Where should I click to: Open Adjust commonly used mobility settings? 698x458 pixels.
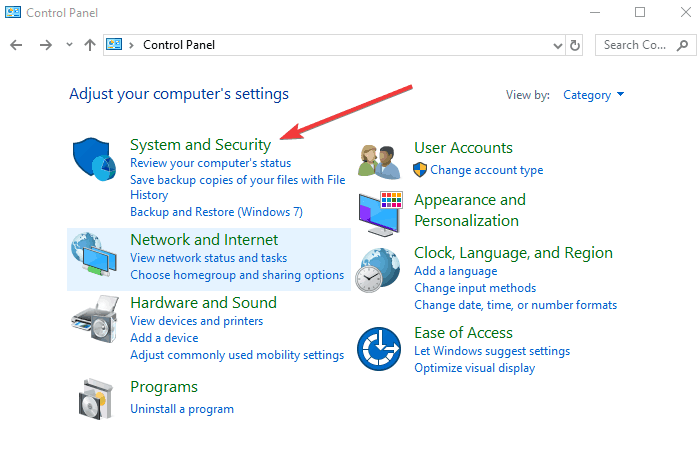[237, 355]
